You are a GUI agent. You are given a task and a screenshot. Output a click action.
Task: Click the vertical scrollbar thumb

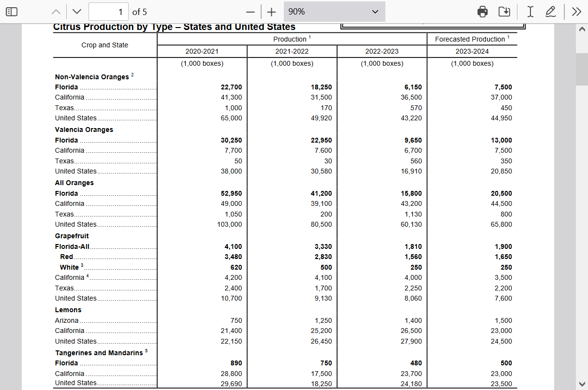582,69
